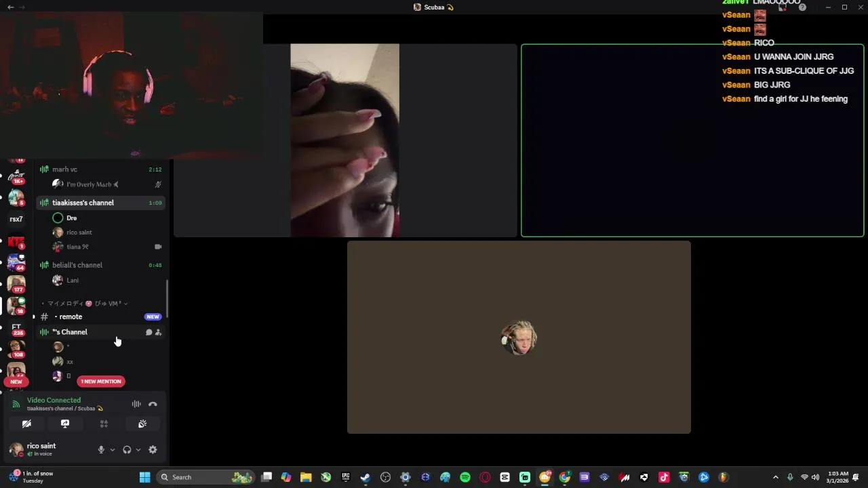Open File Explorer from taskbar
868x488 pixels.
pyautogui.click(x=306, y=477)
